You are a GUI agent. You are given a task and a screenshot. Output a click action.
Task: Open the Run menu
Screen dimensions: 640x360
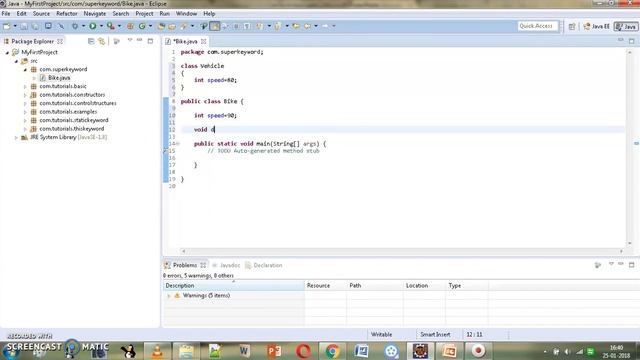tap(164, 13)
